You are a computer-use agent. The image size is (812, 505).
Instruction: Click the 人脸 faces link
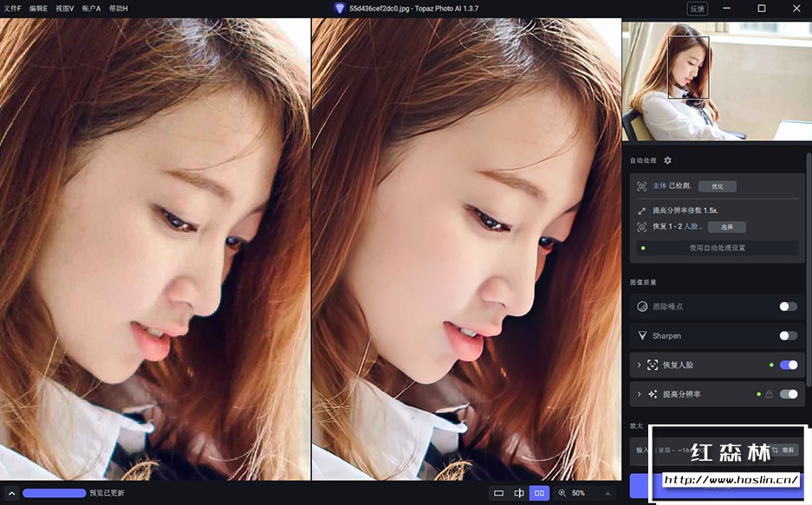tap(691, 226)
